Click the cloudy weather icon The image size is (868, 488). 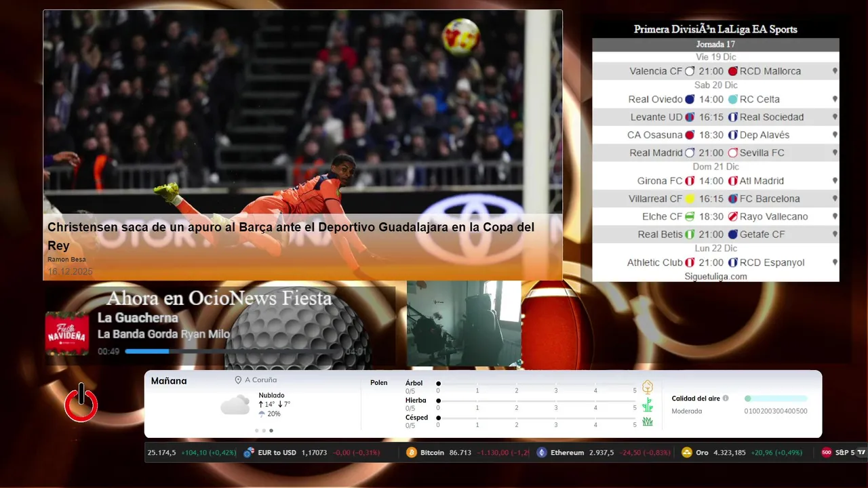pos(235,405)
